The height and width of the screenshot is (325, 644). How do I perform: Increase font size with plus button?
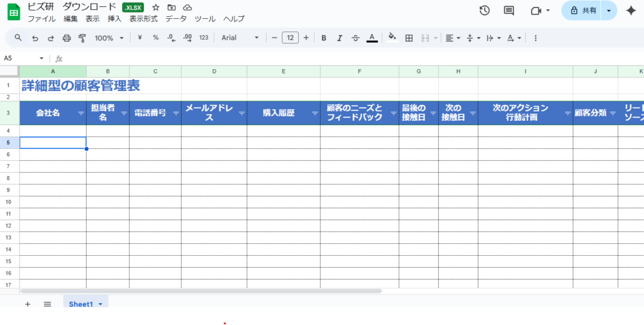click(x=306, y=38)
